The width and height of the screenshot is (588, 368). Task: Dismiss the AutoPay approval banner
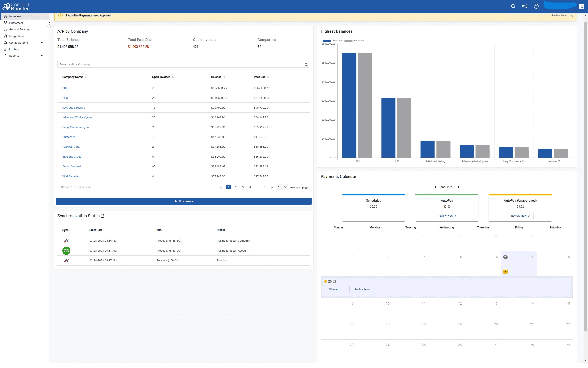tap(572, 16)
